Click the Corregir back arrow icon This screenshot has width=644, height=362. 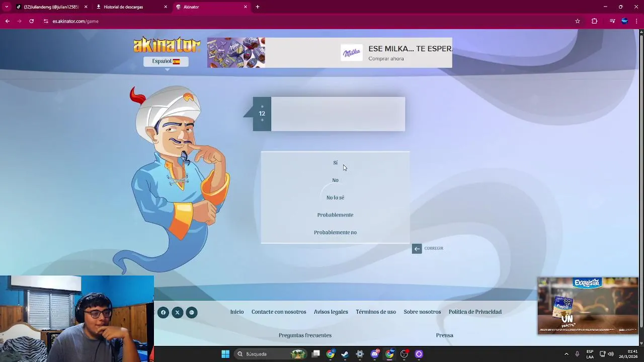tap(417, 249)
